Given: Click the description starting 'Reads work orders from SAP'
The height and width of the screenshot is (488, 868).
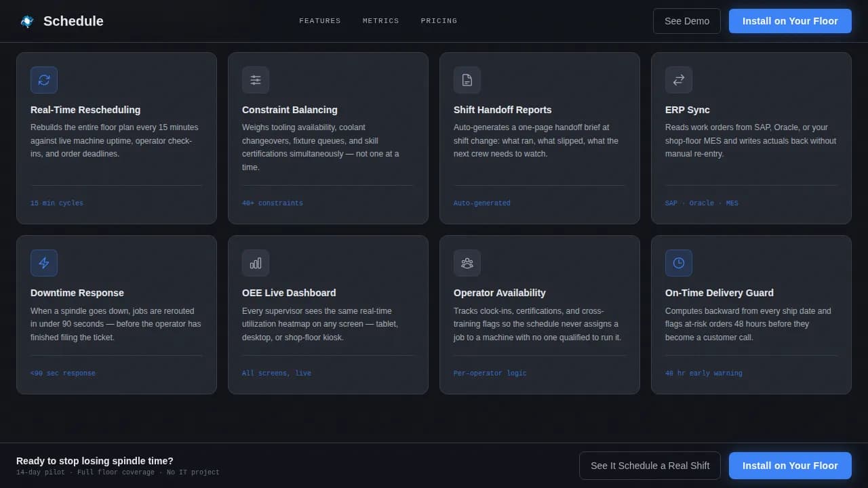Looking at the screenshot, I should [751, 140].
